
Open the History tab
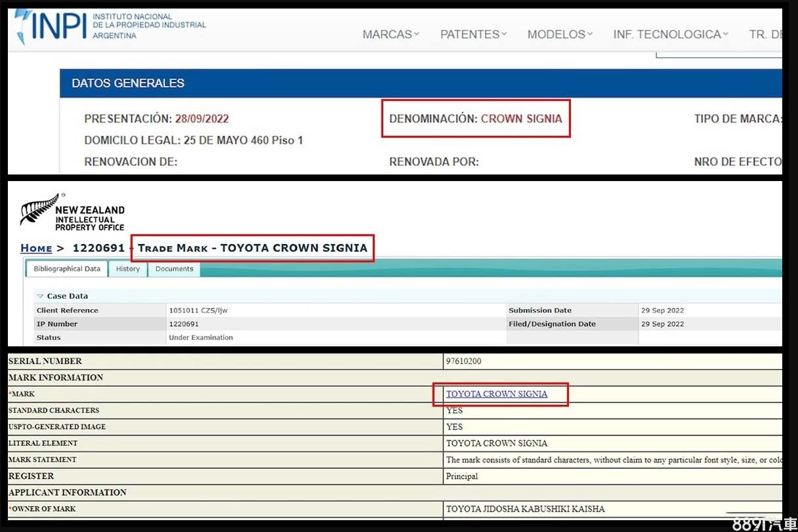click(128, 269)
